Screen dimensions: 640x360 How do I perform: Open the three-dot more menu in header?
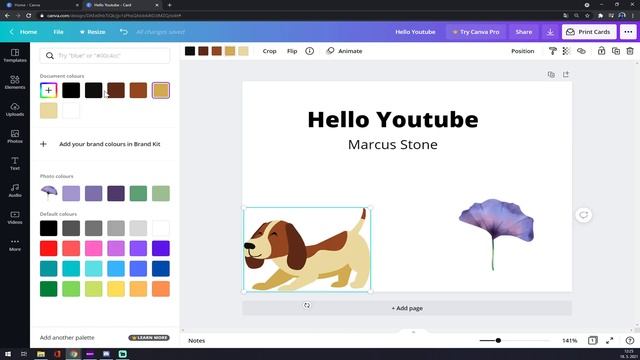click(628, 32)
